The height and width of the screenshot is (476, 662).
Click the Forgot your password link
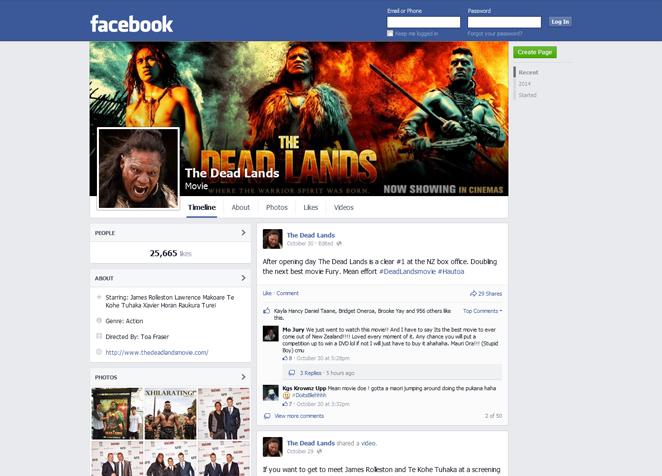coord(495,33)
